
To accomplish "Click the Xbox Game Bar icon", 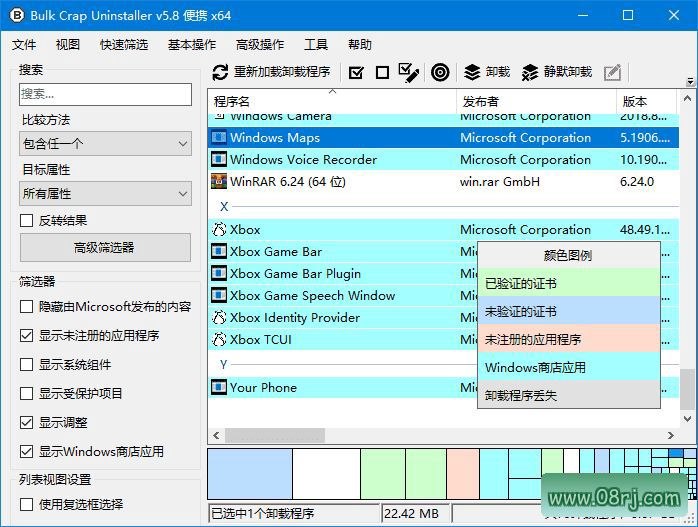I will click(219, 251).
